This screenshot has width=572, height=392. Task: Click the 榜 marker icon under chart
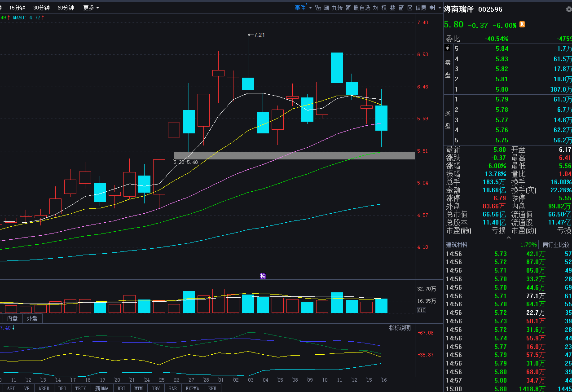pos(263,276)
